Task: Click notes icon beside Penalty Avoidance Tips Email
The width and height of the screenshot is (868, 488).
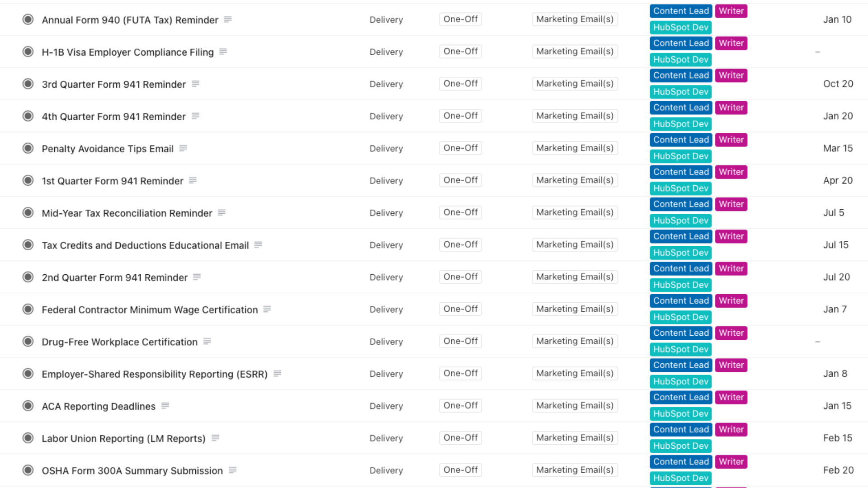Action: click(x=183, y=148)
